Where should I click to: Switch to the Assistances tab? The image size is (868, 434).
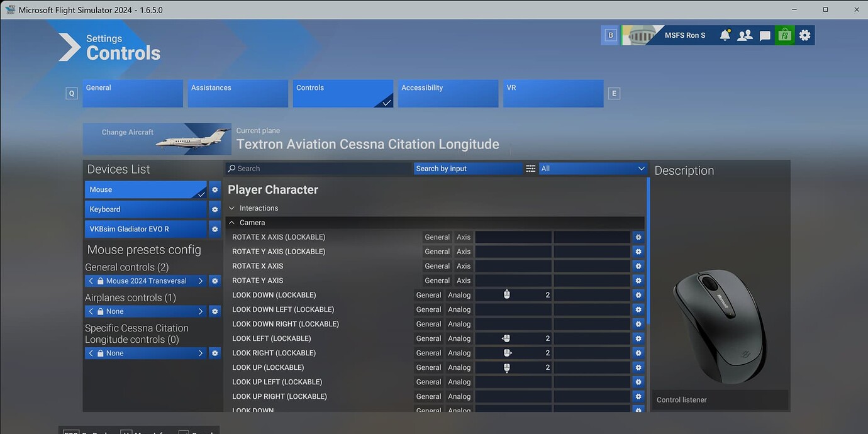[238, 93]
